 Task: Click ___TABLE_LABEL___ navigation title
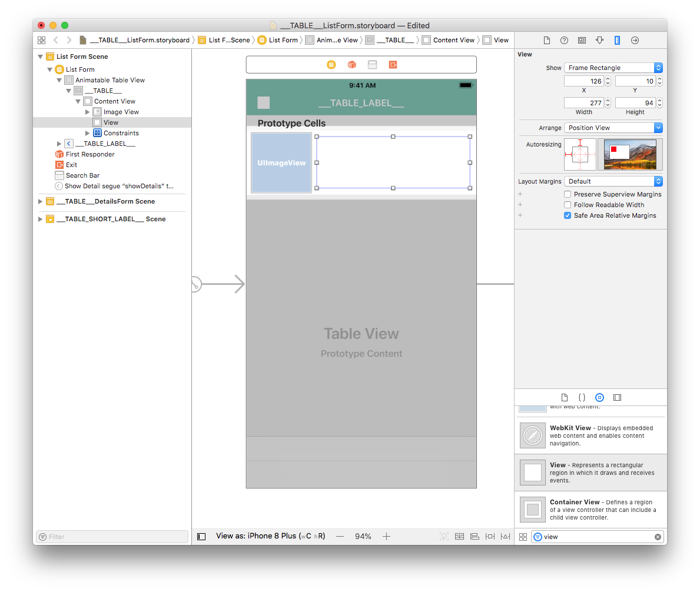361,103
